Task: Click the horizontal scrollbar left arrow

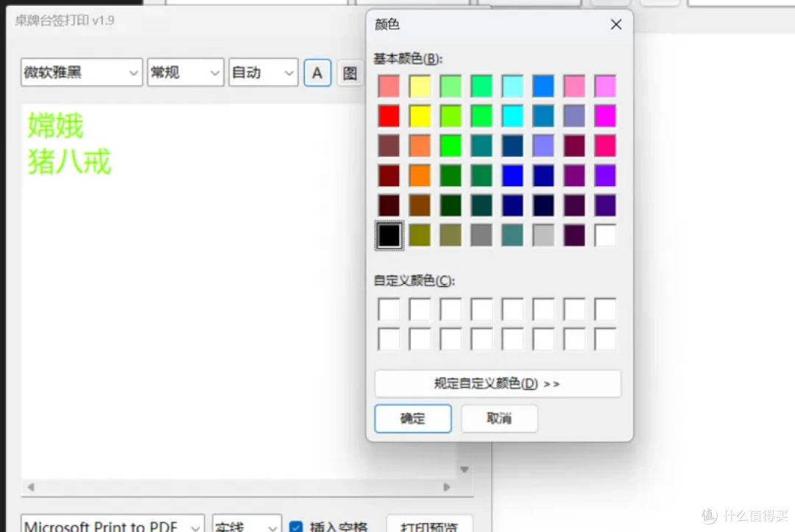Action: click(31, 487)
